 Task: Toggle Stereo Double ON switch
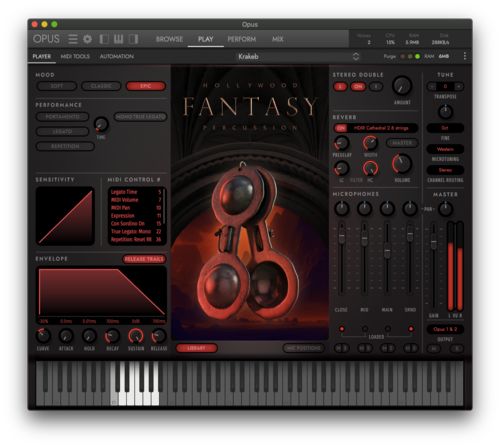358,87
